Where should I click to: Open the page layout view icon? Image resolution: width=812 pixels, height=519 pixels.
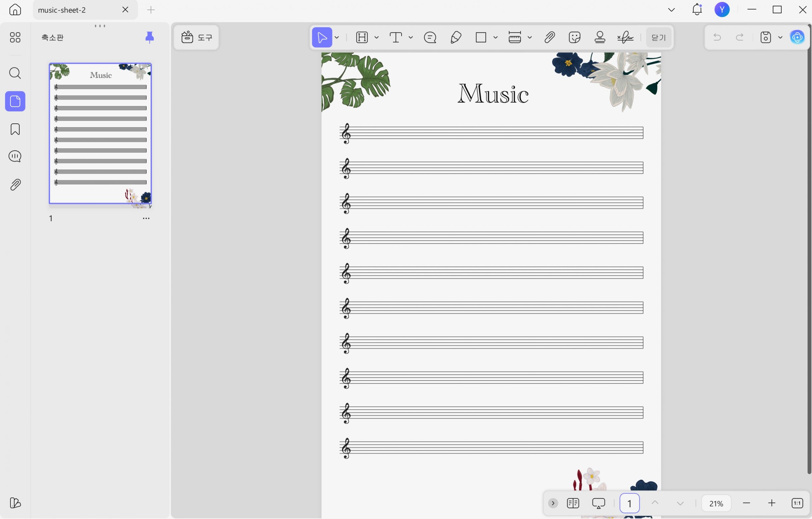[573, 503]
